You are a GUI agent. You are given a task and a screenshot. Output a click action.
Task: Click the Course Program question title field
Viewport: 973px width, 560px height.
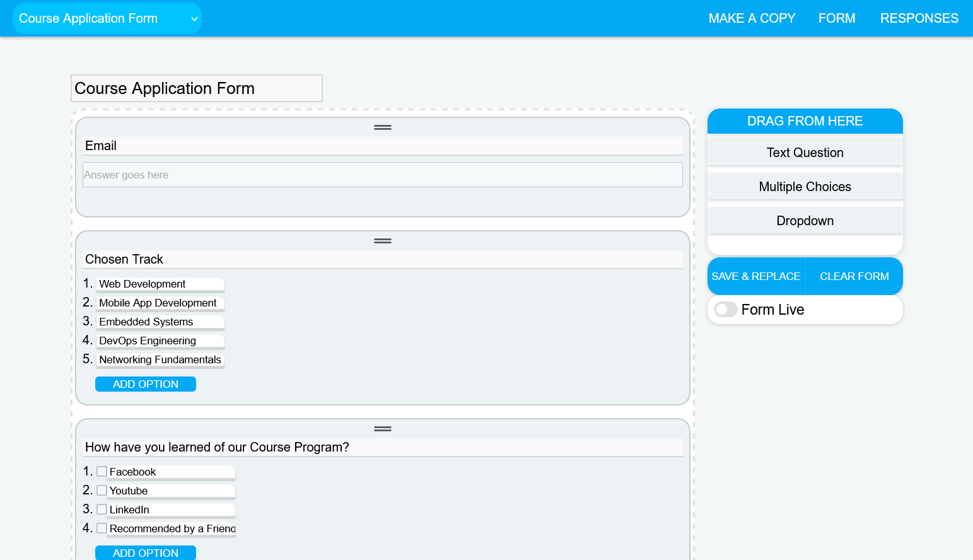click(x=383, y=447)
